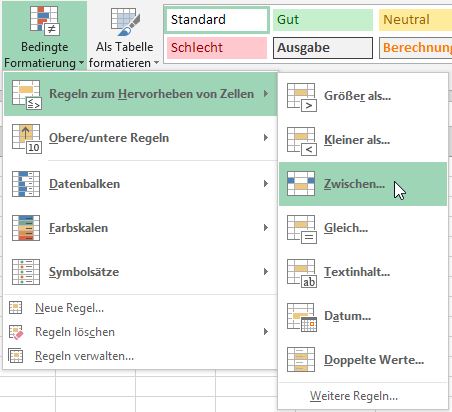Click the Kleiner als rule icon
Screen dimensions: 452x412
pos(302,141)
